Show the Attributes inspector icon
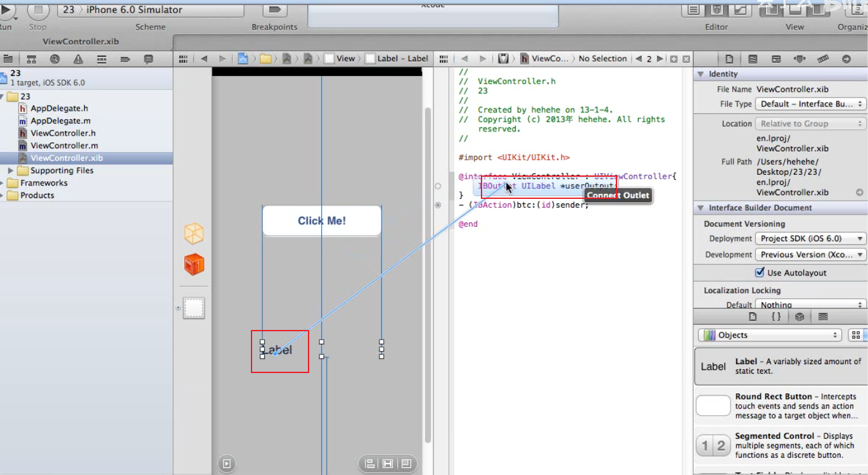Viewport: 868px width, 475px height. (800, 59)
